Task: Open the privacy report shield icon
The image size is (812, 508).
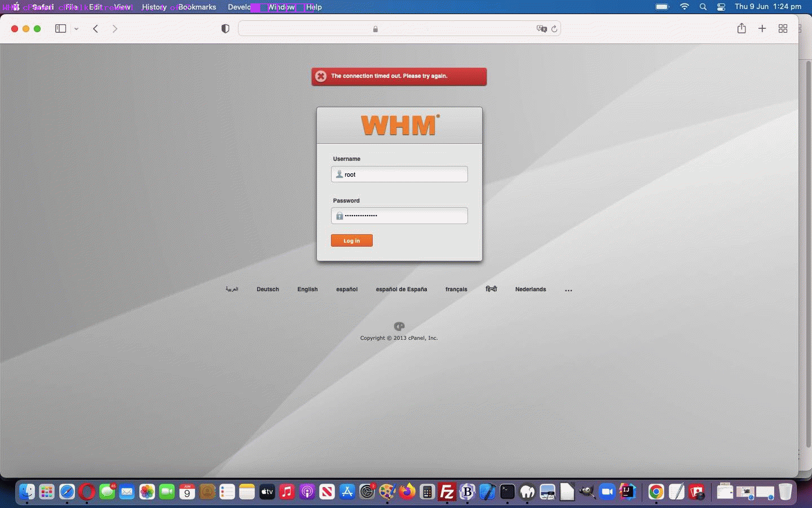Action: click(x=226, y=28)
